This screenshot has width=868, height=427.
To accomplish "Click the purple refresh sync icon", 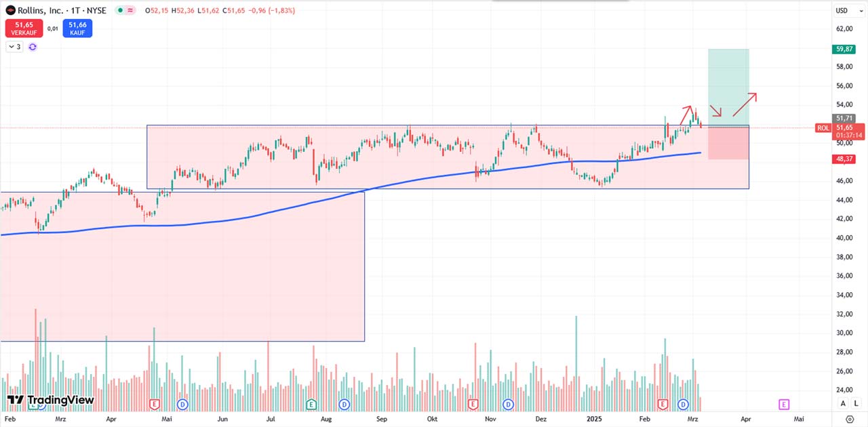I will (32, 47).
